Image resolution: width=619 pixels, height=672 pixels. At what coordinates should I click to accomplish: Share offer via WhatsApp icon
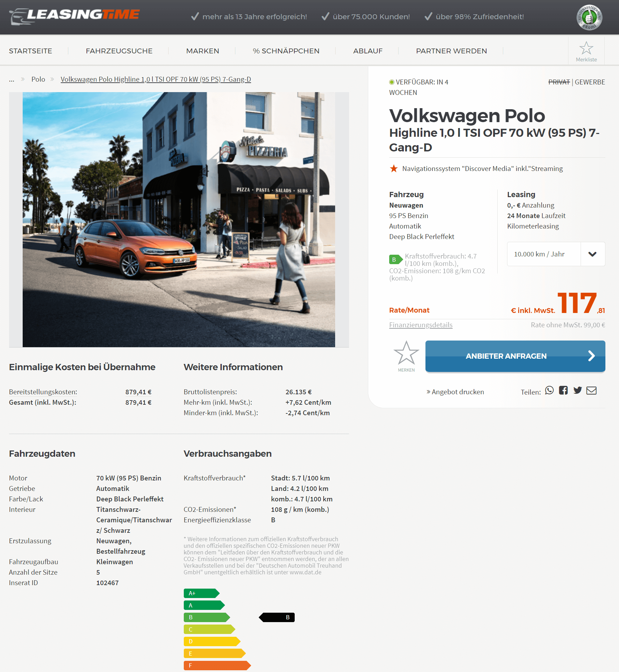pos(549,390)
